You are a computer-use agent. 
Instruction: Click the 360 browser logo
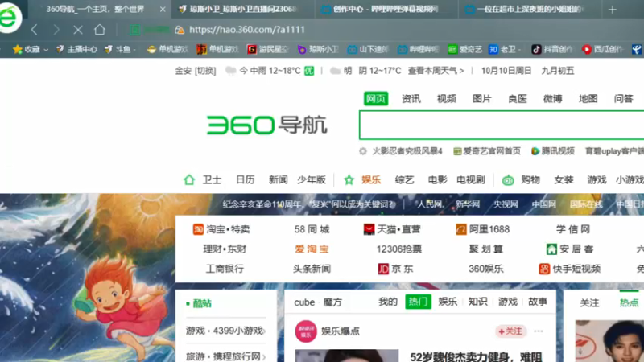click(x=10, y=16)
